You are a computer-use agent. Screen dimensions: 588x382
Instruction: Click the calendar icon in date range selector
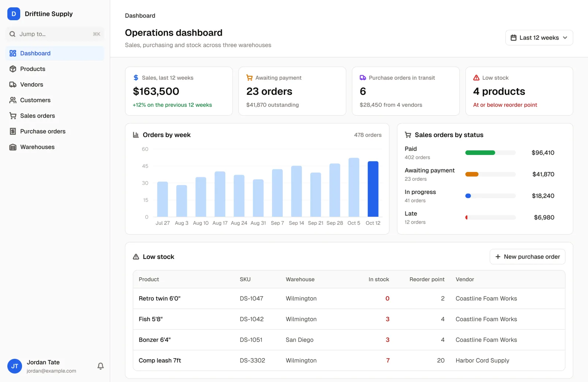[x=513, y=37]
